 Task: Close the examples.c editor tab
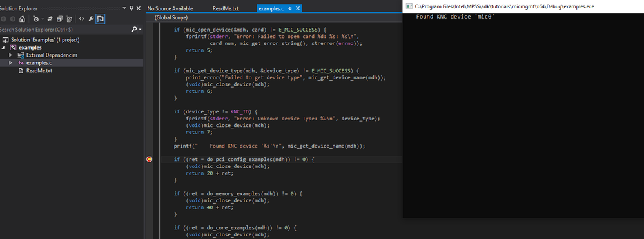pyautogui.click(x=298, y=8)
